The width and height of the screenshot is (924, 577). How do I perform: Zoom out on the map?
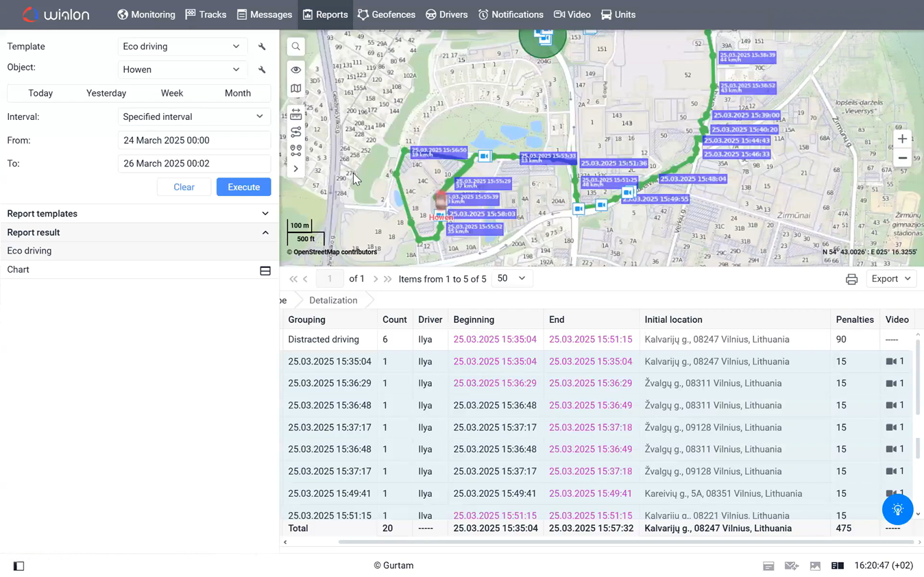point(902,158)
